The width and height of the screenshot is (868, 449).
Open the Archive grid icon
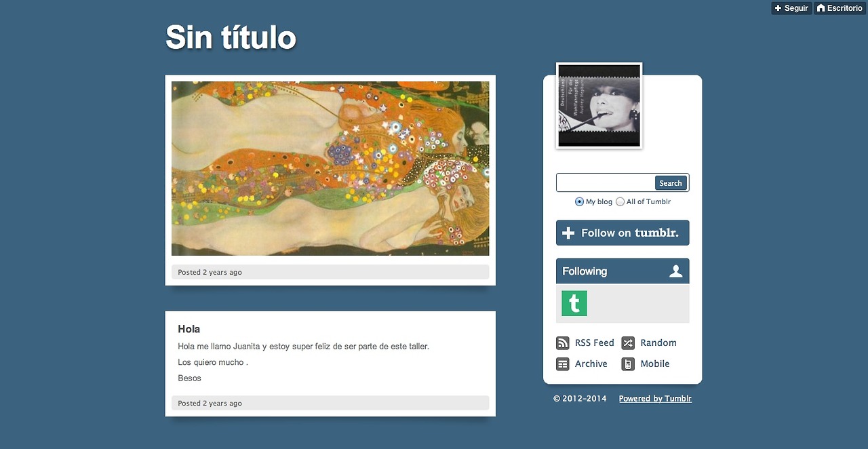562,364
